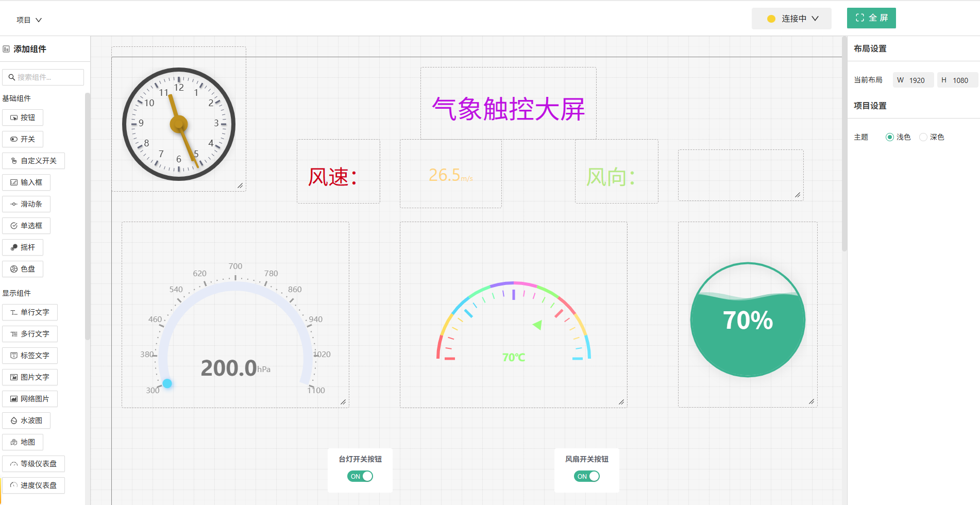
Task: Edit the layout height H field
Action: pyautogui.click(x=957, y=80)
